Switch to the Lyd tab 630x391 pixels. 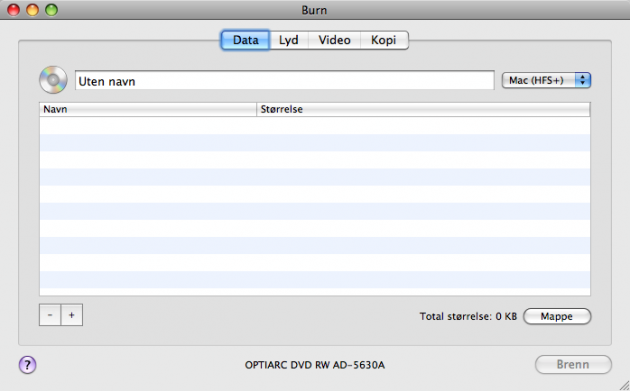(x=288, y=40)
